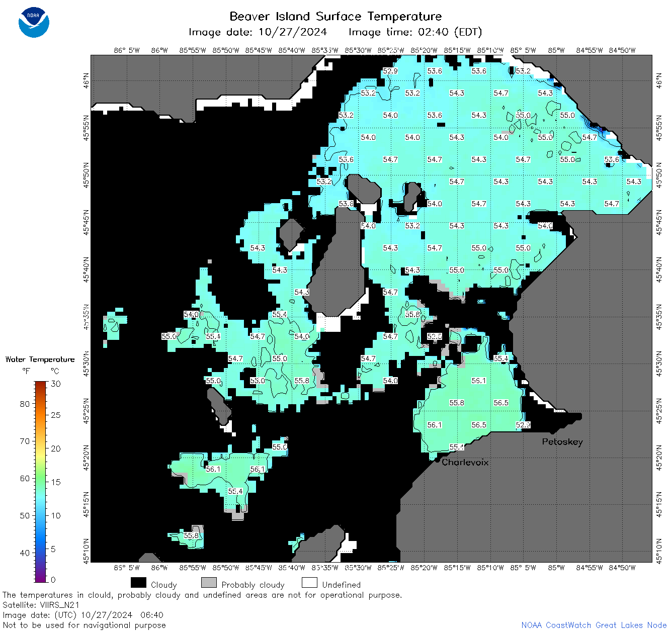The height and width of the screenshot is (633, 672).
Task: Click the 84°50'W label on the bottom axis
Action: pyautogui.click(x=622, y=568)
